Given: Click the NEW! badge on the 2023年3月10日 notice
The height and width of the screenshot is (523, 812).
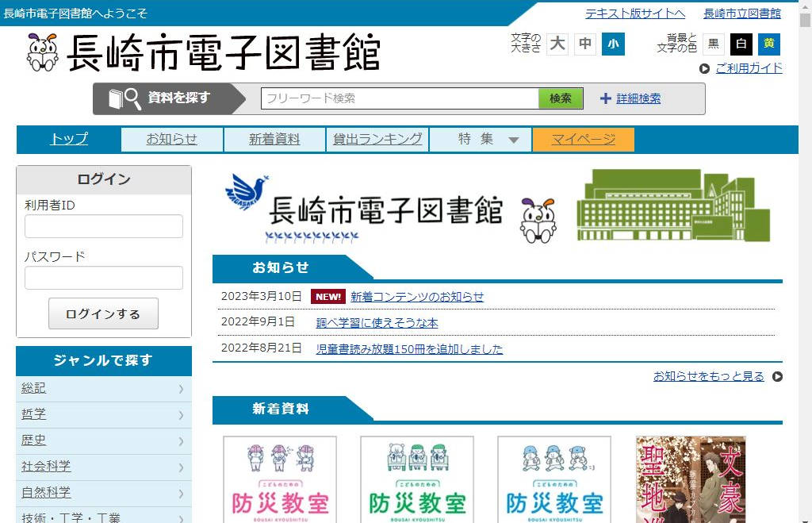Looking at the screenshot, I should (x=328, y=297).
